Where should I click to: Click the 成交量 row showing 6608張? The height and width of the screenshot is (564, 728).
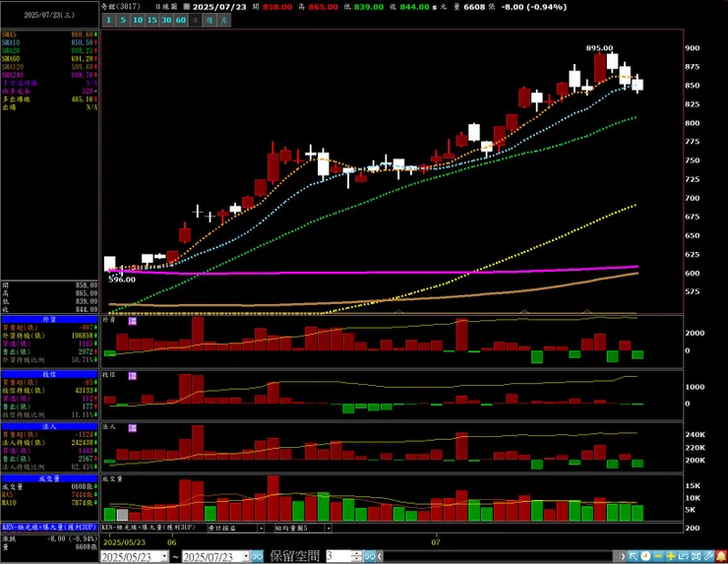(49, 486)
